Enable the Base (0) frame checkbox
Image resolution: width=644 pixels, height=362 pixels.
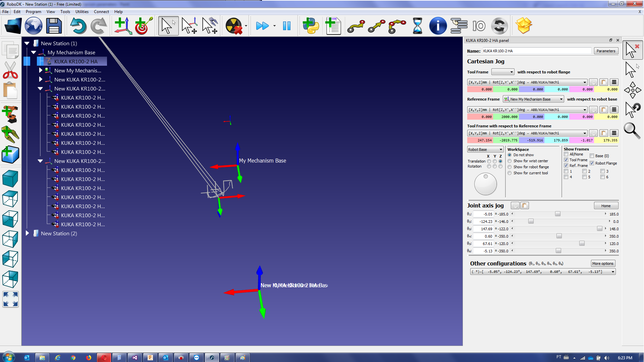pos(592,156)
